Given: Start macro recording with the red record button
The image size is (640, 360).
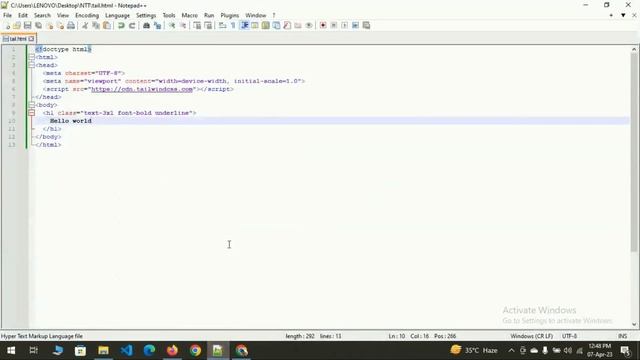Looking at the screenshot, I should [x=323, y=25].
